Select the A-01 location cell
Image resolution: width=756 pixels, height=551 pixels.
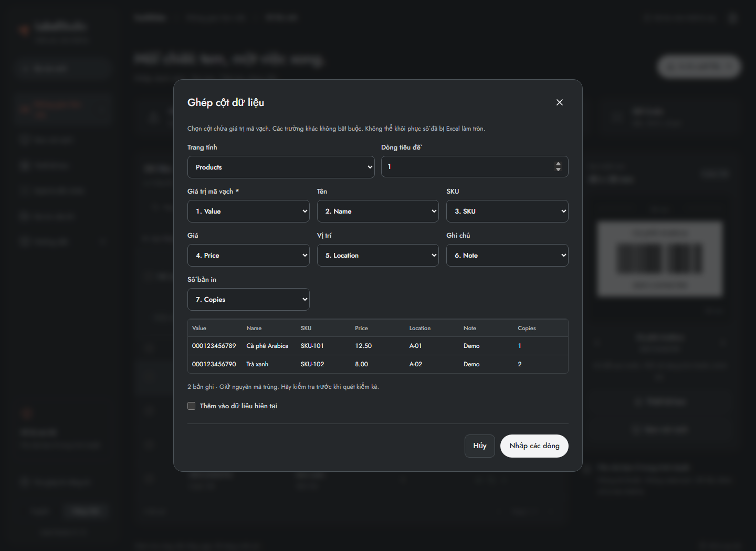tap(415, 346)
